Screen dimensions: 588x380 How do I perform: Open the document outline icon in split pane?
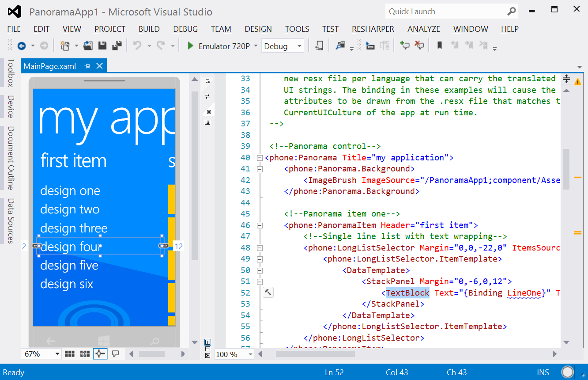coord(208,122)
